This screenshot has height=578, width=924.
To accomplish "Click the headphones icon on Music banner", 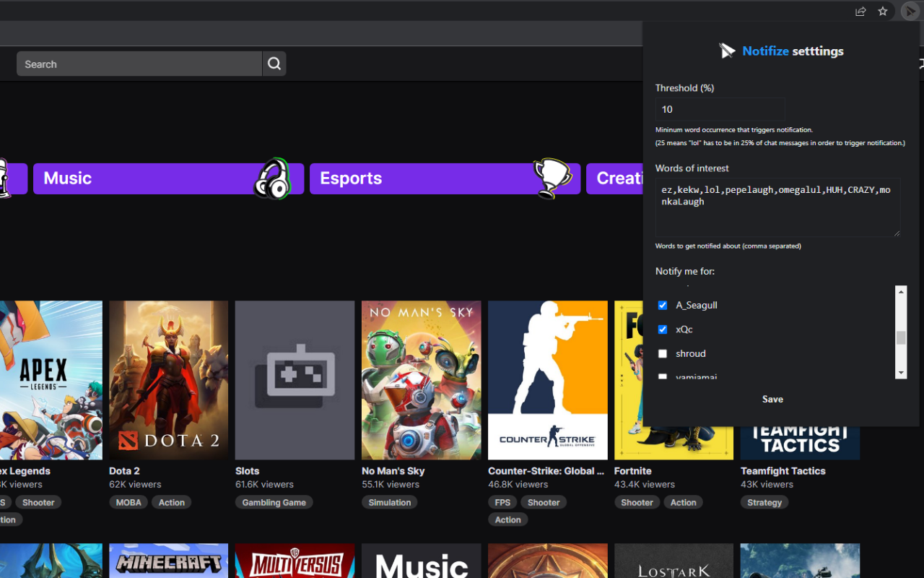I will (272, 178).
